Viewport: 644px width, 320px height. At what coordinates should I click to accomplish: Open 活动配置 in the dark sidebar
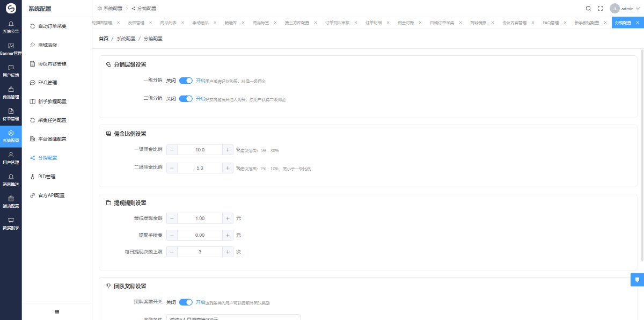(x=11, y=201)
